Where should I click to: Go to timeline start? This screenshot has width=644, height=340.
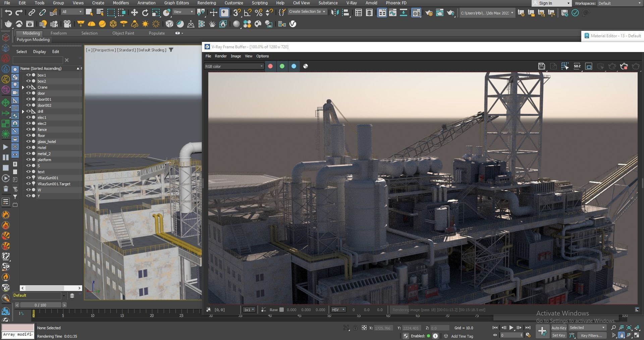495,328
